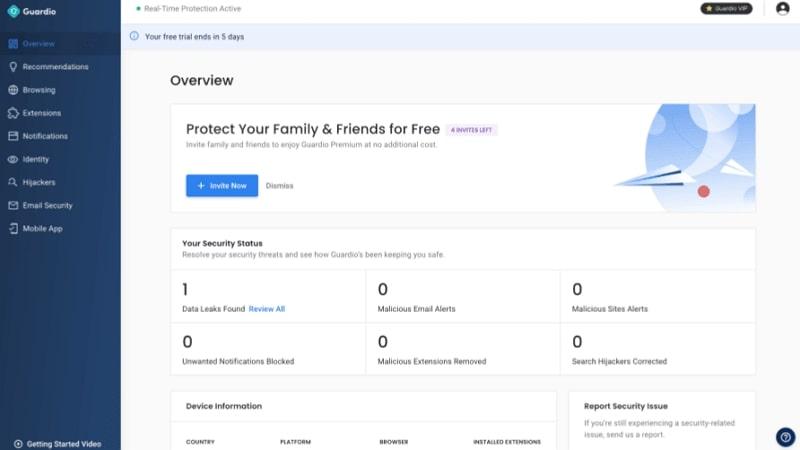Click the free trial info icon
800x450 pixels.
pyautogui.click(x=135, y=37)
